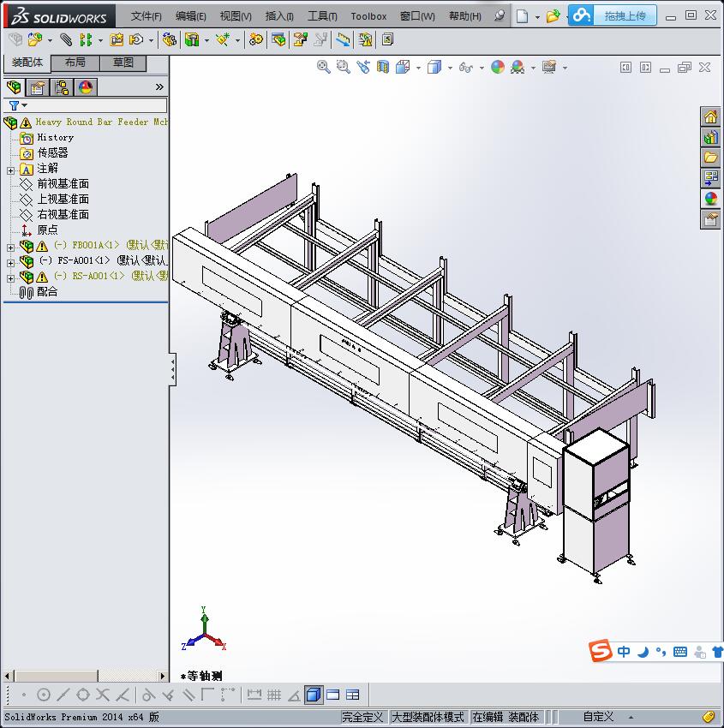Image resolution: width=724 pixels, height=728 pixels.
Task: Click the Previous View icon
Action: [x=363, y=68]
